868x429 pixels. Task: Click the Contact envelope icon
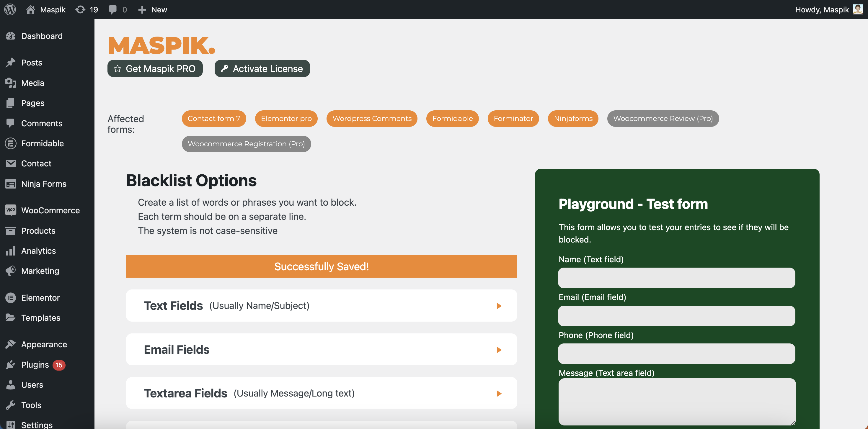11,163
